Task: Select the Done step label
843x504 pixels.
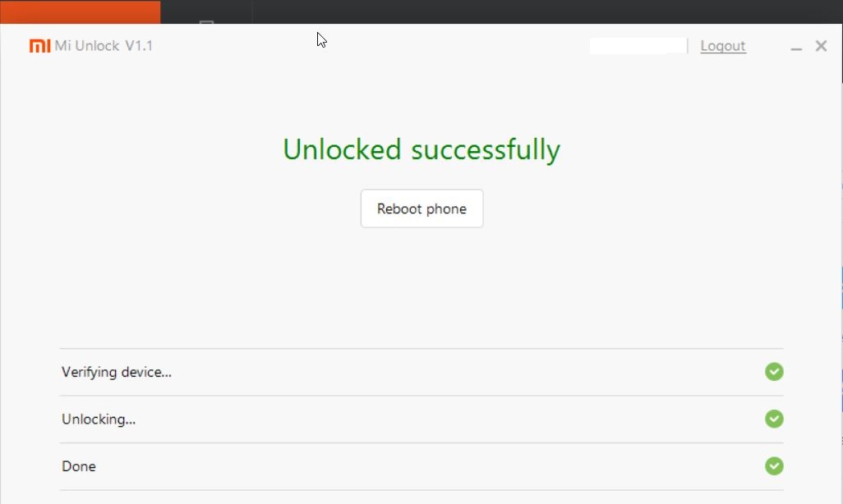Action: (x=79, y=466)
